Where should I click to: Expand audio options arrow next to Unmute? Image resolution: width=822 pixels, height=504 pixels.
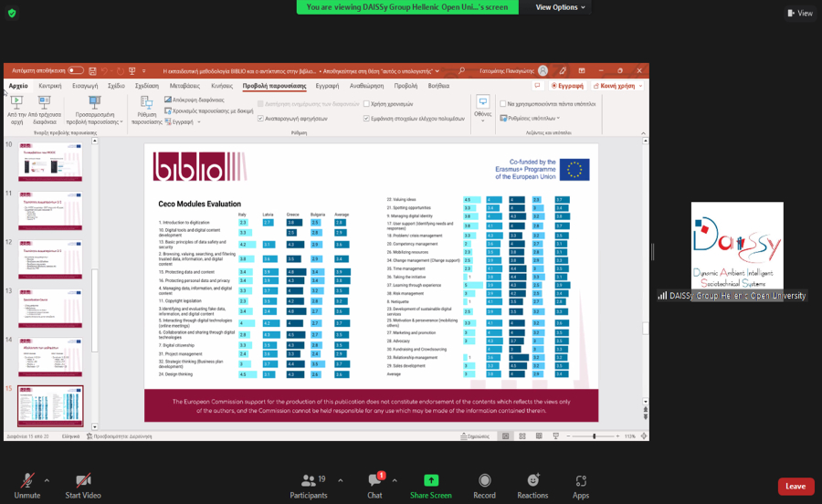coord(47,480)
